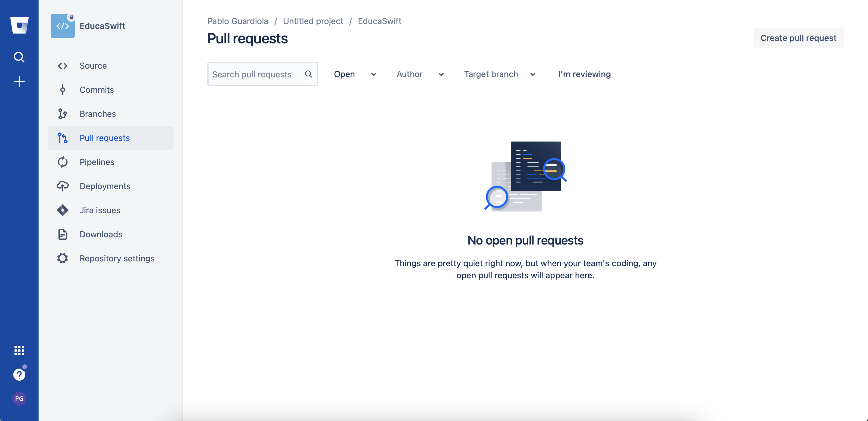Open the help question mark icon
Image resolution: width=868 pixels, height=421 pixels.
click(19, 374)
